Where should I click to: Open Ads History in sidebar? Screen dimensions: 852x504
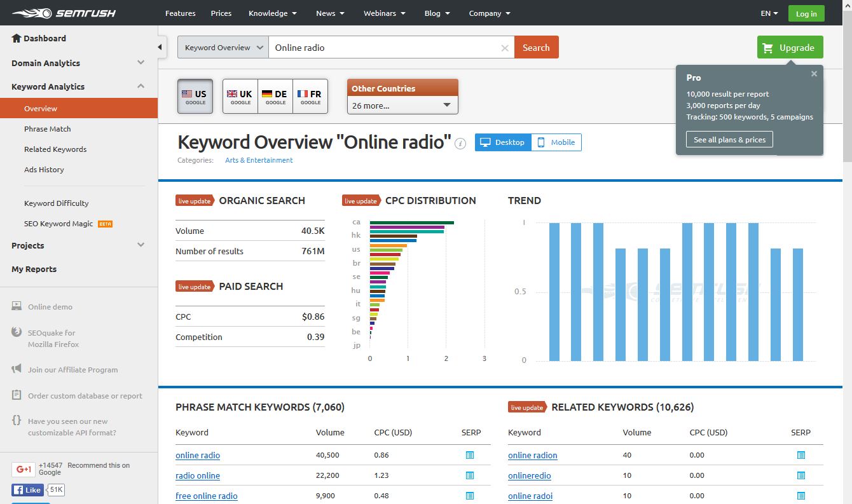click(44, 170)
